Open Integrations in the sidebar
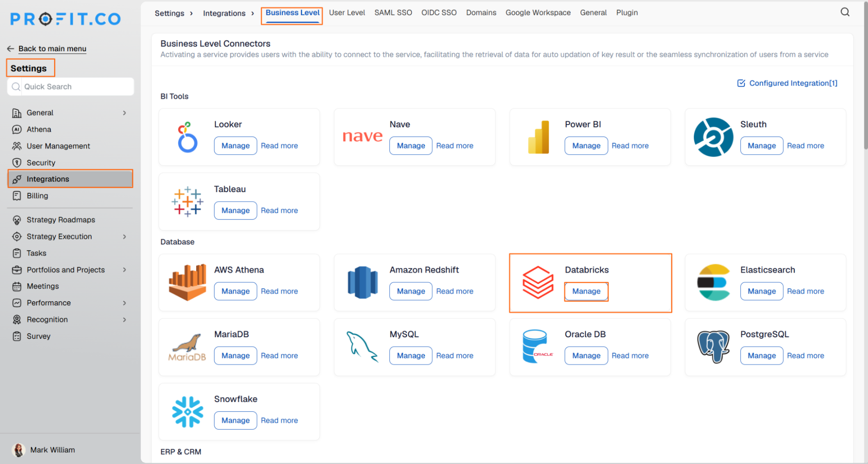 tap(70, 179)
